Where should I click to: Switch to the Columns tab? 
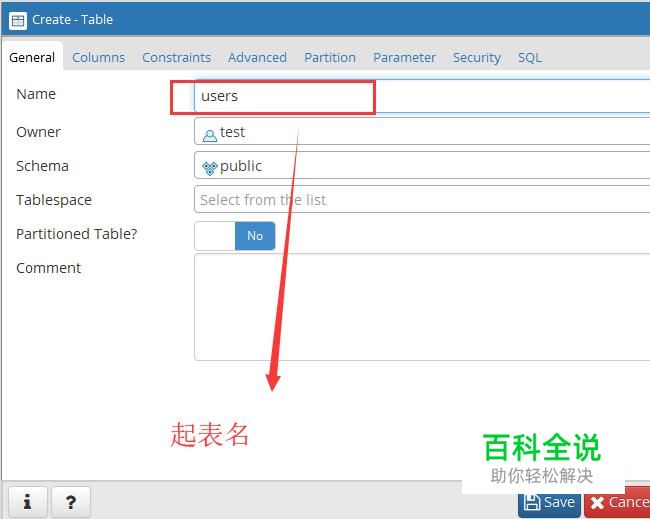coord(98,57)
